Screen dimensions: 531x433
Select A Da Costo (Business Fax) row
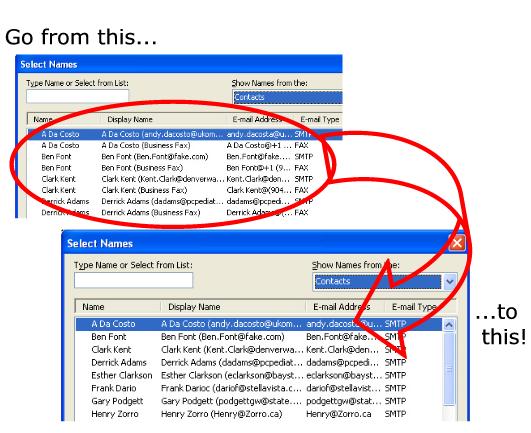pyautogui.click(x=185, y=146)
